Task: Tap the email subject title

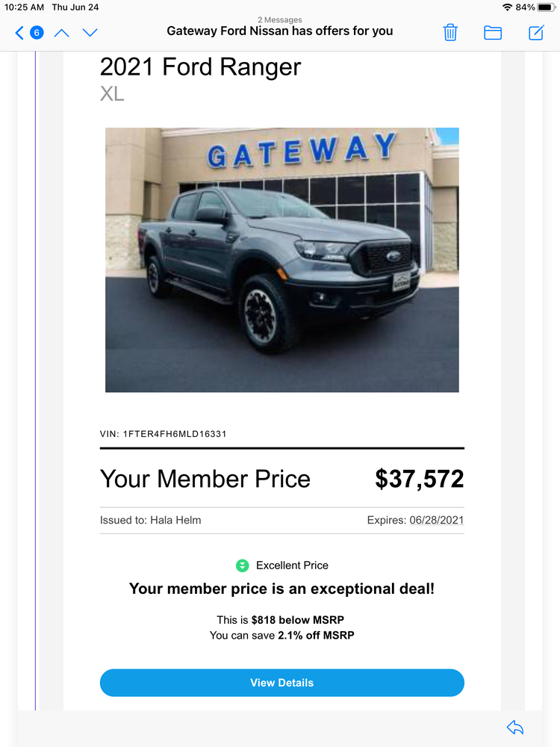Action: coord(280,31)
